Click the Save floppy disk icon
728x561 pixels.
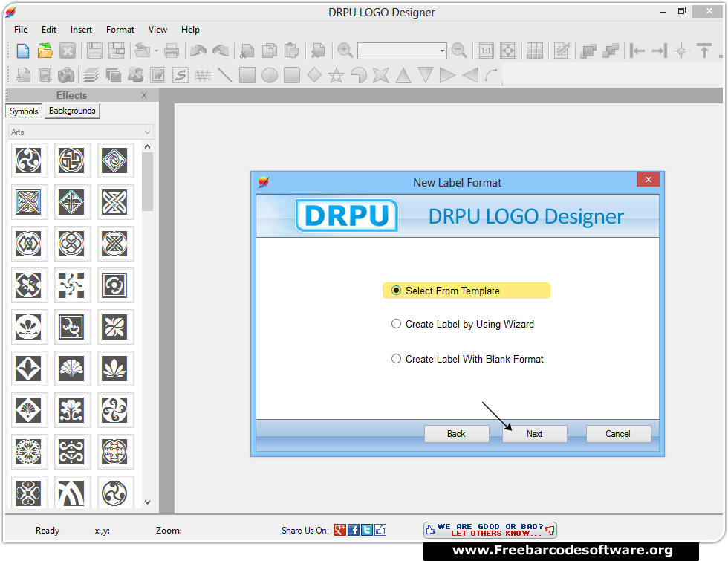(94, 51)
